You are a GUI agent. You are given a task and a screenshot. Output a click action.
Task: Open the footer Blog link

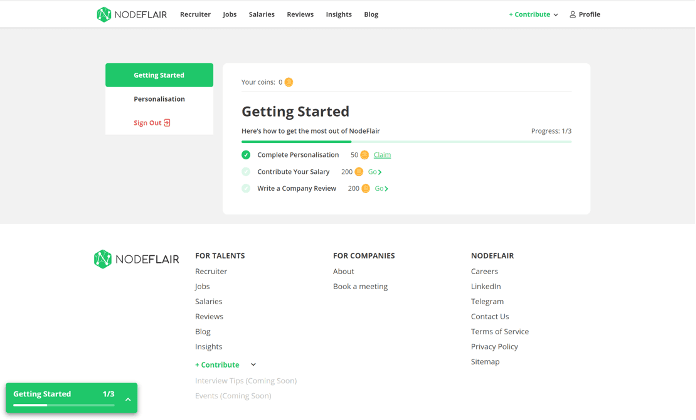(x=203, y=332)
